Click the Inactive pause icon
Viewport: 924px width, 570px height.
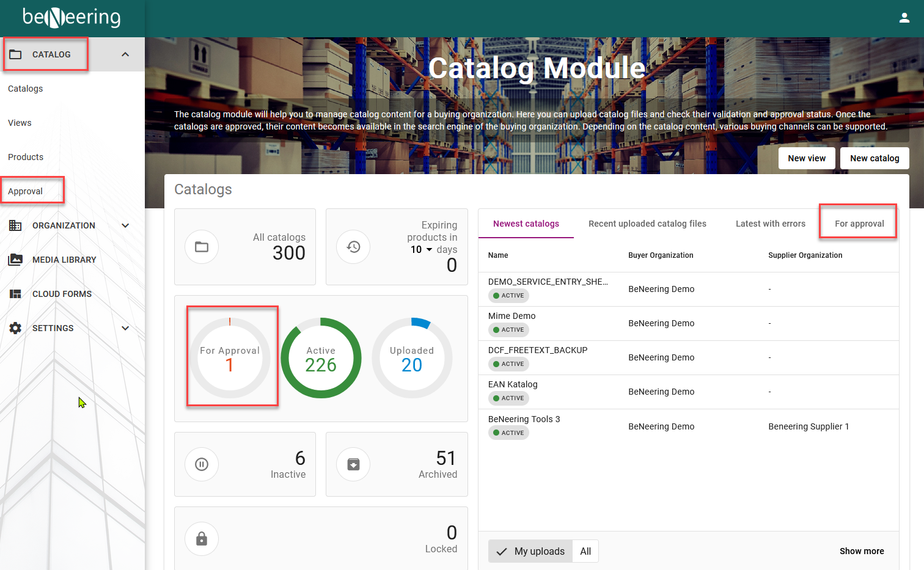pyautogui.click(x=202, y=464)
